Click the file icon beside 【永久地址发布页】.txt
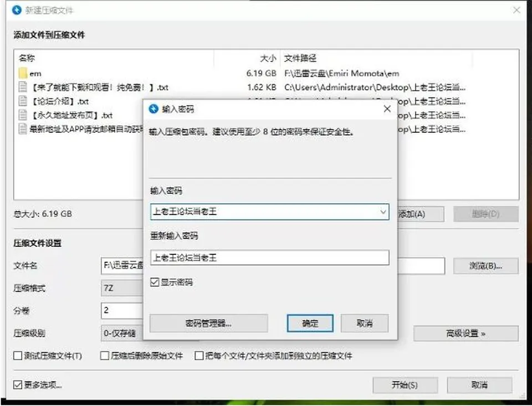This screenshot has width=532, height=406. click(23, 115)
